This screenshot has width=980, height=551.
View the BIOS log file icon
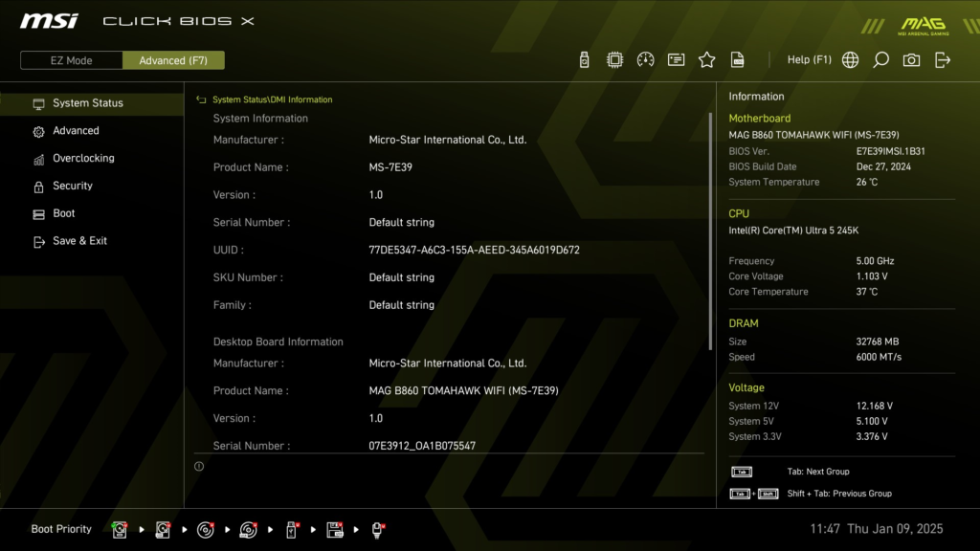click(737, 58)
